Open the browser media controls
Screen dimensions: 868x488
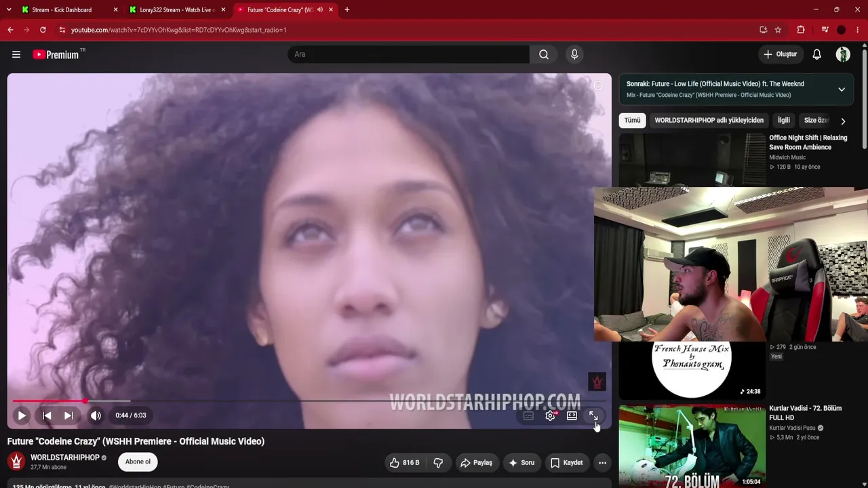point(825,30)
